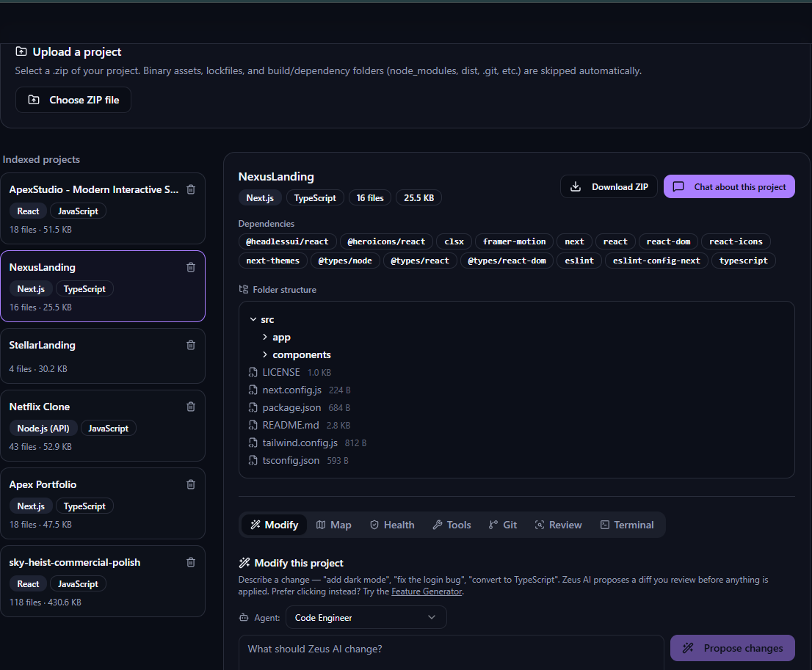The height and width of the screenshot is (670, 812).
Task: Click the LICENSE file icon
Action: (x=253, y=372)
